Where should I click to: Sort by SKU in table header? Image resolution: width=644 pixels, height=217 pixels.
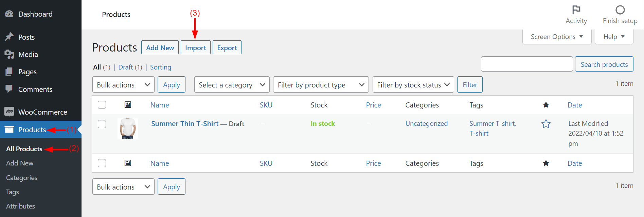tap(266, 105)
